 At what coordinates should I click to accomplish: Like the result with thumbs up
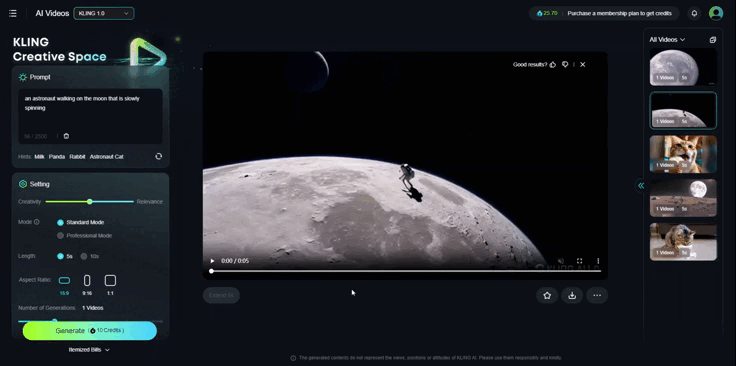point(552,65)
